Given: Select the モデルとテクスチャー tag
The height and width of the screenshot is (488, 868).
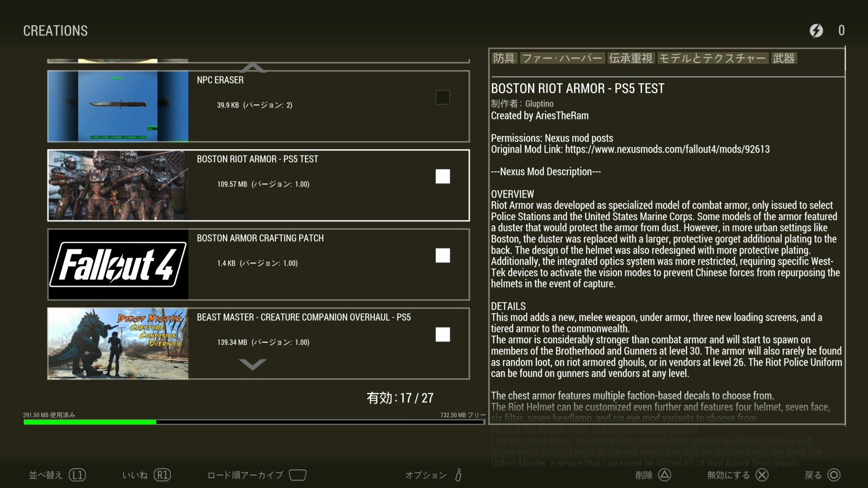Looking at the screenshot, I should (712, 58).
